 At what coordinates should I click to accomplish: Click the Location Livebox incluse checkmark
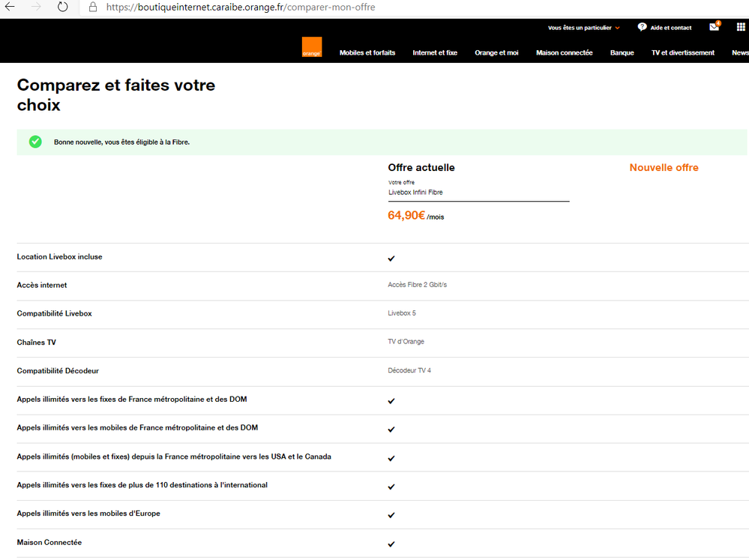click(x=391, y=258)
